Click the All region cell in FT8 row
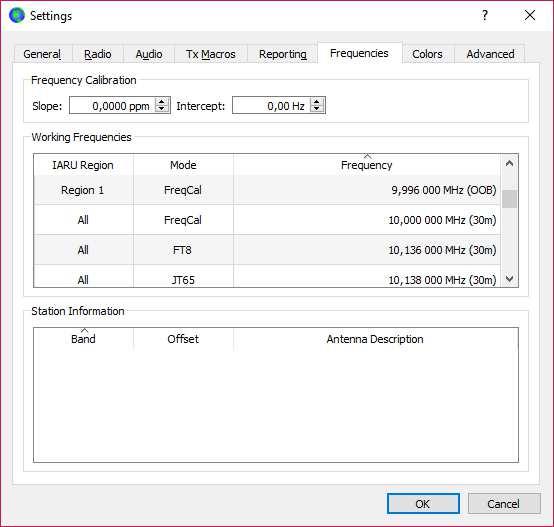The width and height of the screenshot is (554, 527). click(83, 250)
